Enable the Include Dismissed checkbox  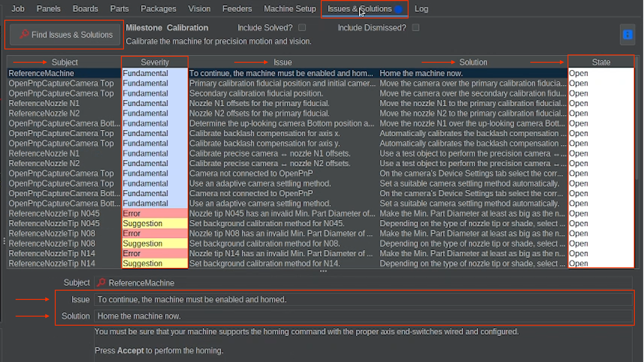point(416,27)
